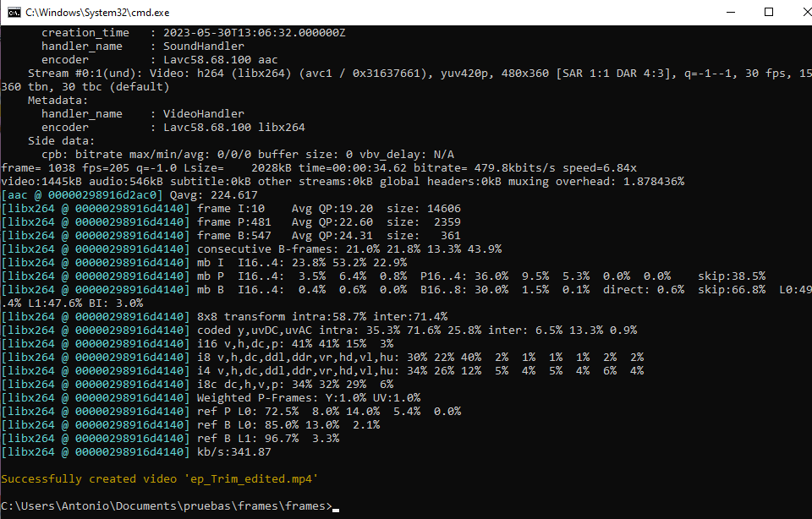Click the 'consecutive B-frames' output line

(251, 249)
